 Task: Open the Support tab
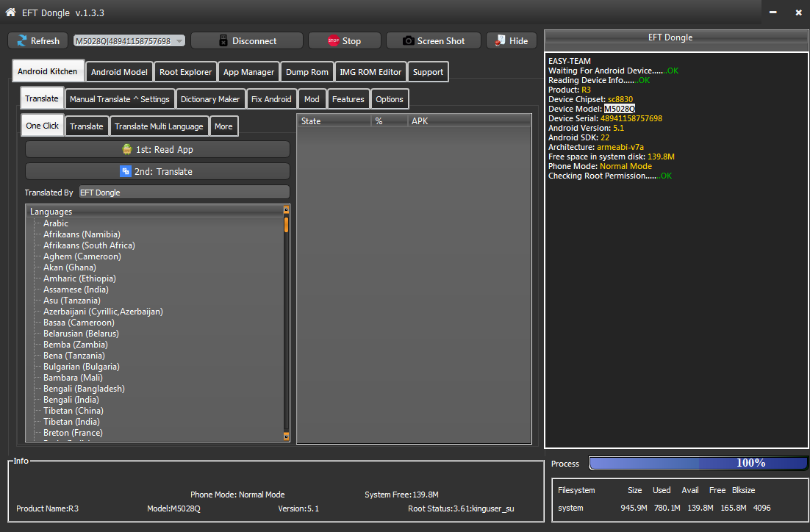point(428,72)
